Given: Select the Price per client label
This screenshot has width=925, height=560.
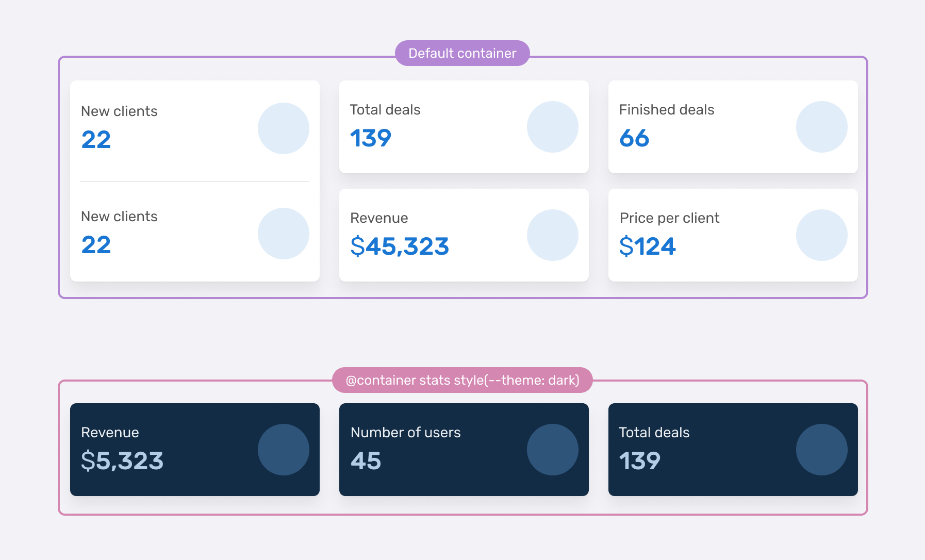Looking at the screenshot, I should [x=669, y=218].
